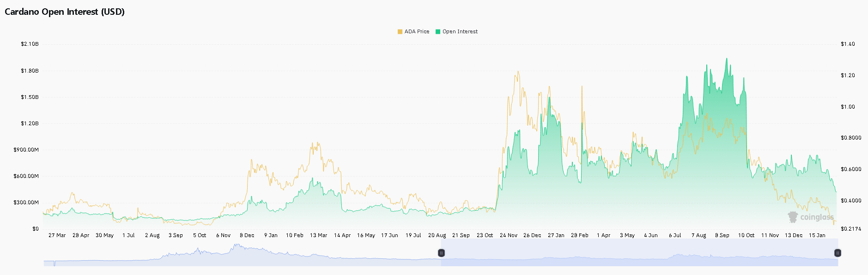This screenshot has width=868, height=275.
Task: Toggle the ADA Price series label
Action: pos(417,31)
